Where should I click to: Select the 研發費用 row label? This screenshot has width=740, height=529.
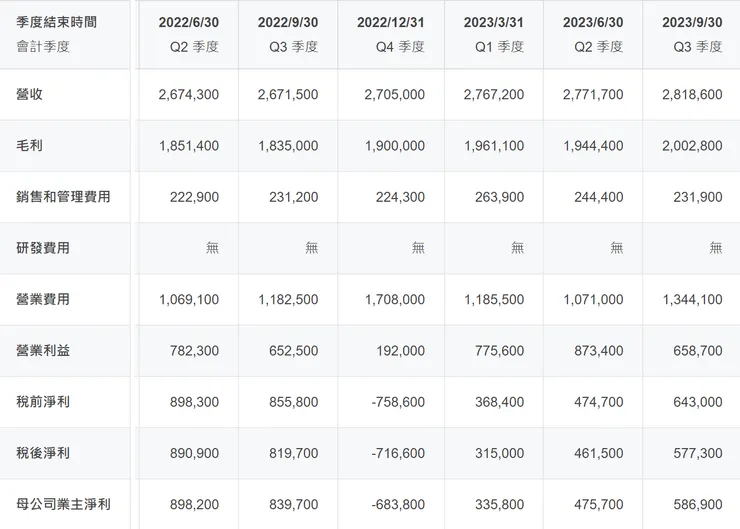pyautogui.click(x=43, y=248)
